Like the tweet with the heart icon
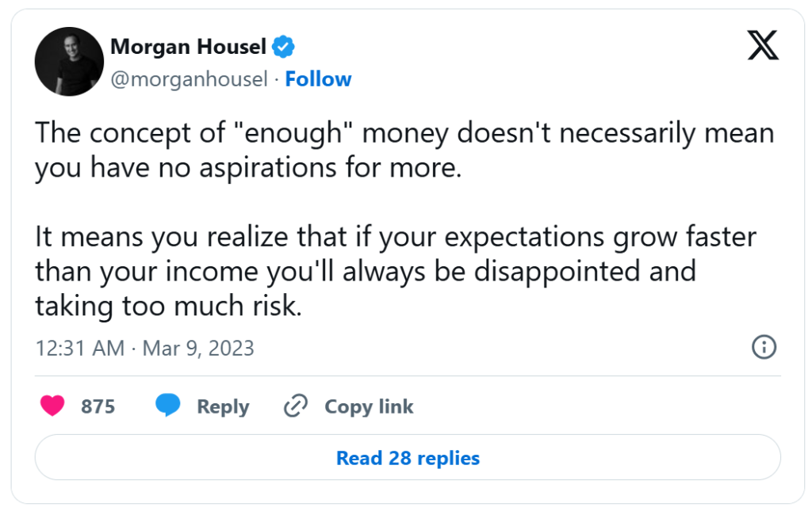The height and width of the screenshot is (511, 812). pyautogui.click(x=53, y=406)
